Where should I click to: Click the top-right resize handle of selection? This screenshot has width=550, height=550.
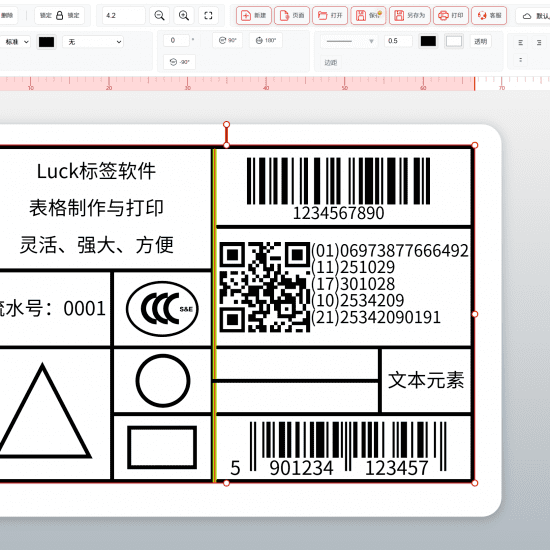[475, 145]
